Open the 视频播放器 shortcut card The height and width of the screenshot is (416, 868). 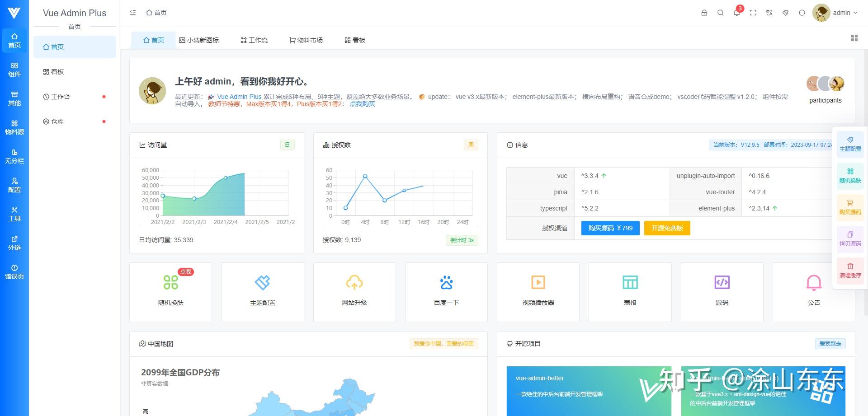tap(538, 292)
